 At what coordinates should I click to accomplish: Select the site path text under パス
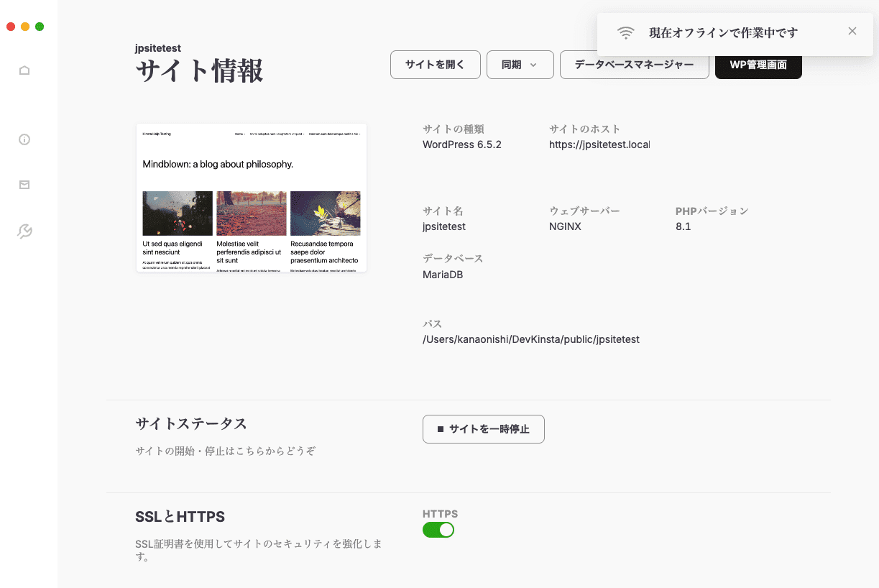[531, 339]
